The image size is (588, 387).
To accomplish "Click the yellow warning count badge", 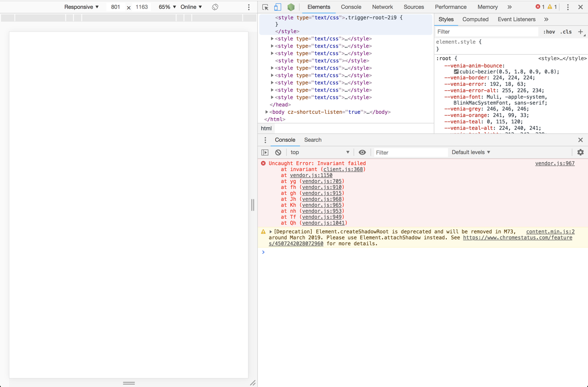I will click(552, 7).
